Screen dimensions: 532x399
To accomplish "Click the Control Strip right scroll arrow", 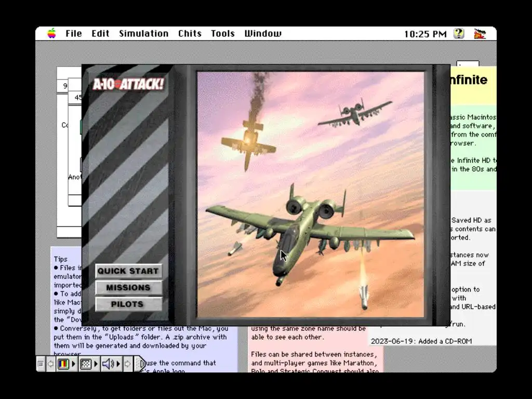I will (128, 364).
